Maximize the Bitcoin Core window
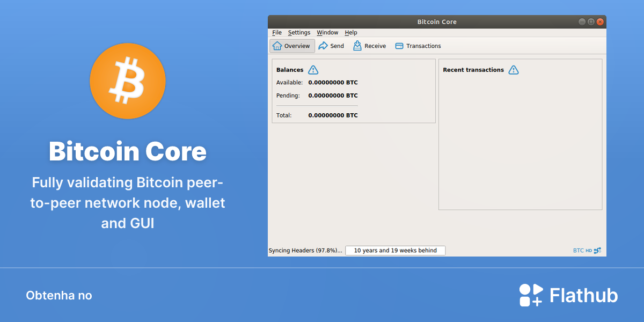The image size is (644, 322). point(591,22)
